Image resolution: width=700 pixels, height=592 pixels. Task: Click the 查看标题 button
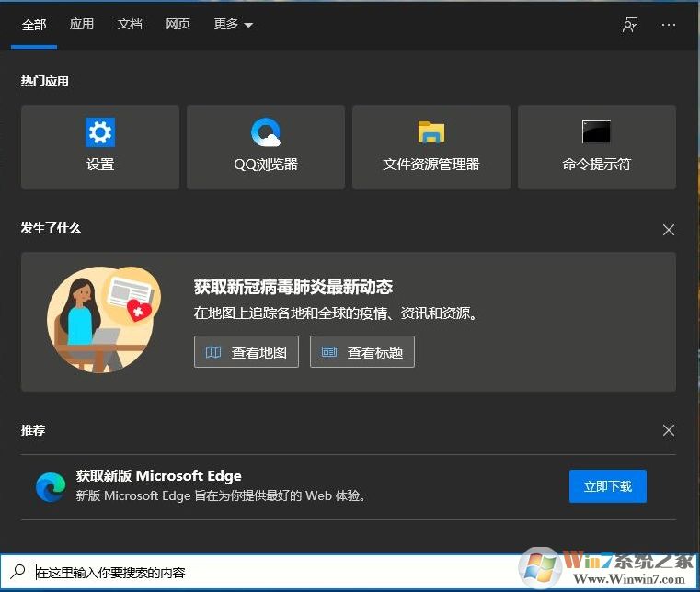[x=362, y=352]
